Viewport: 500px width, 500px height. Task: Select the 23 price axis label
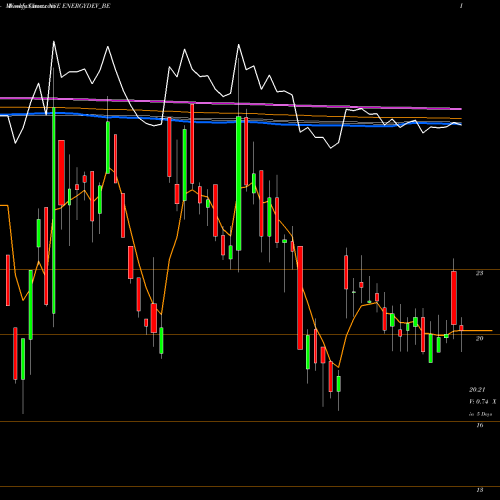(x=479, y=273)
